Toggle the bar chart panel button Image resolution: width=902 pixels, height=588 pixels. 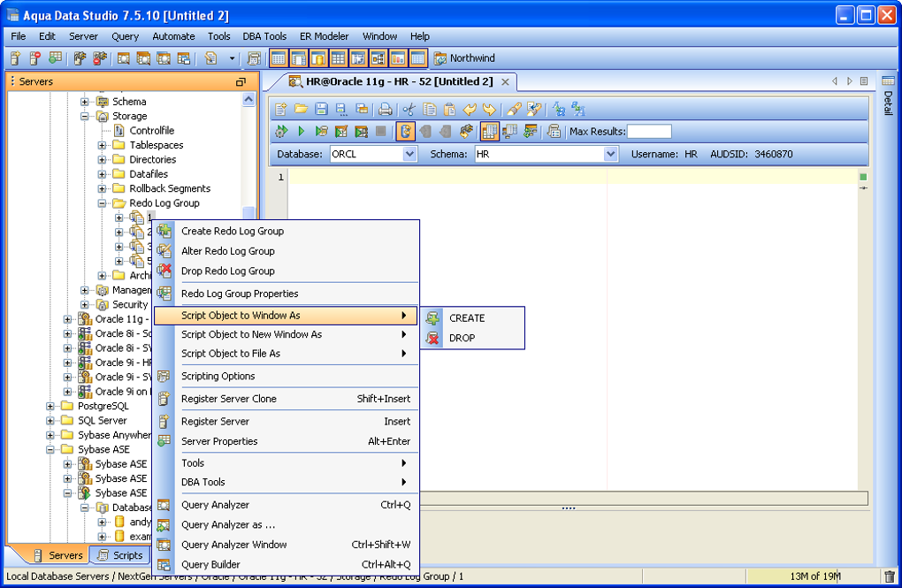click(398, 58)
